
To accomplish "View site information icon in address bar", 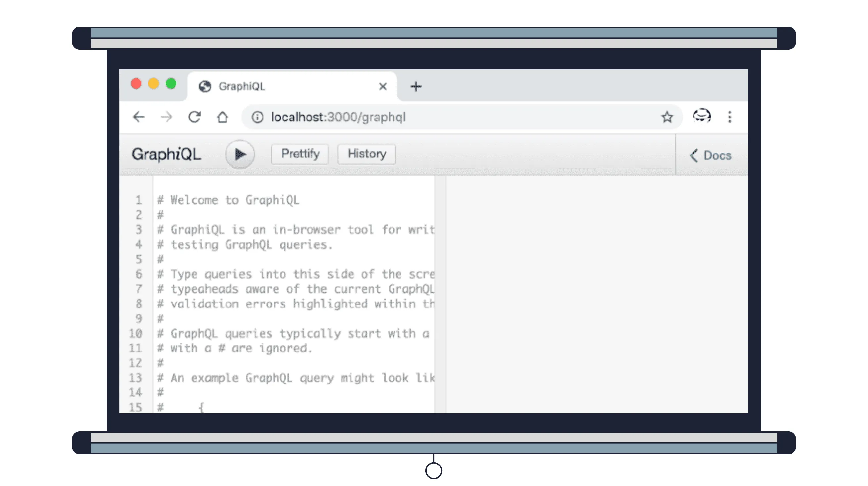I will [258, 117].
